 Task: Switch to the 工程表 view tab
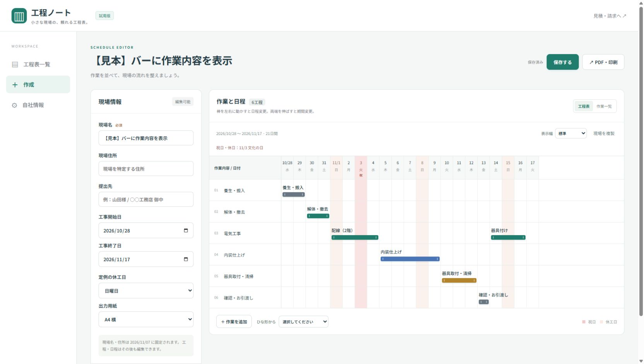coord(584,106)
